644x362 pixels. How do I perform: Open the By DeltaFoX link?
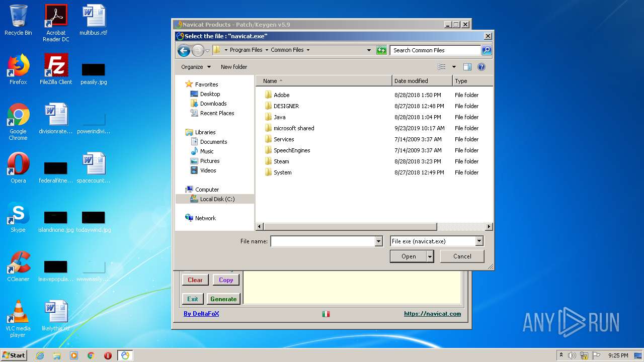201,314
